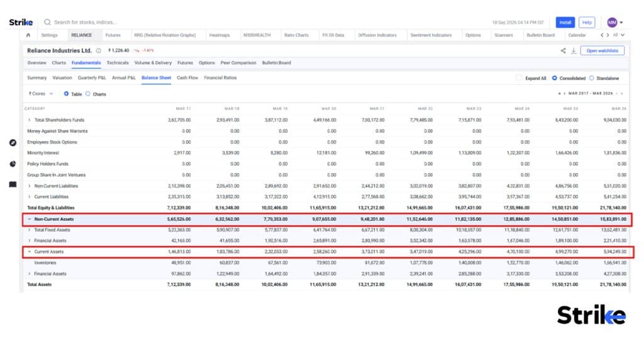The height and width of the screenshot is (341, 644).
Task: Expand Financial Assets under Current Assets
Action: [x=29, y=274]
